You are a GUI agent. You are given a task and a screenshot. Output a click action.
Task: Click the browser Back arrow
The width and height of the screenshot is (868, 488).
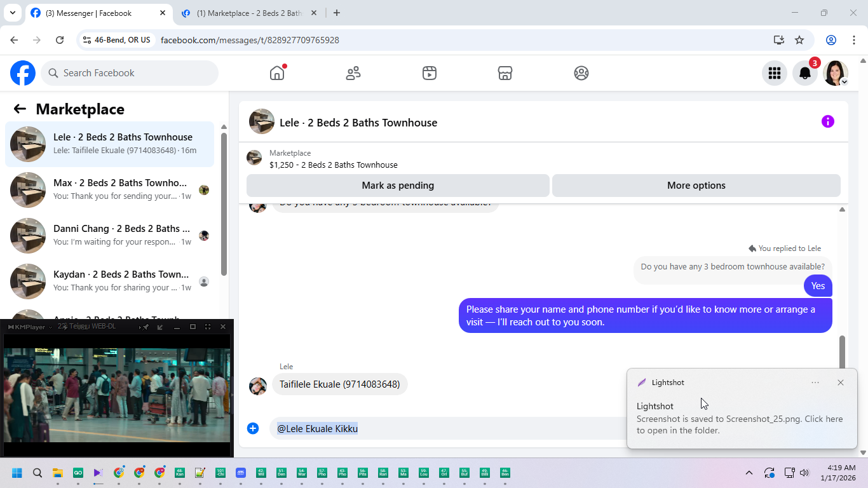14,40
